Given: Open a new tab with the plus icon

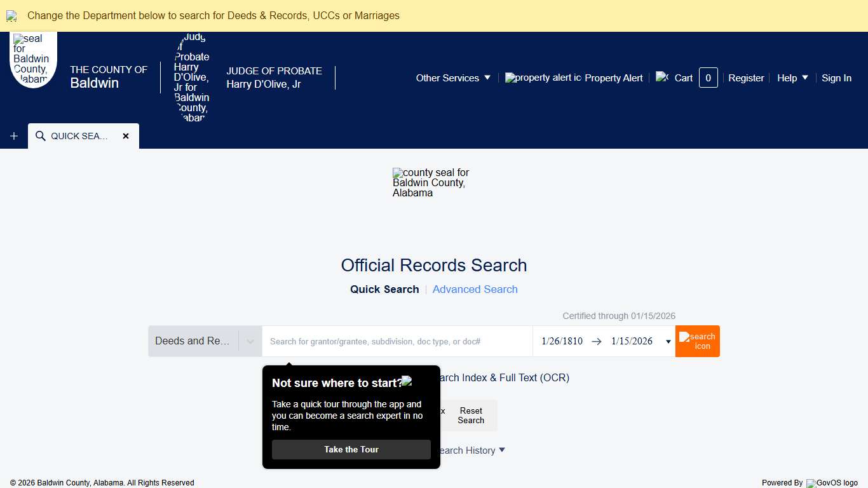Looking at the screenshot, I should 14,136.
